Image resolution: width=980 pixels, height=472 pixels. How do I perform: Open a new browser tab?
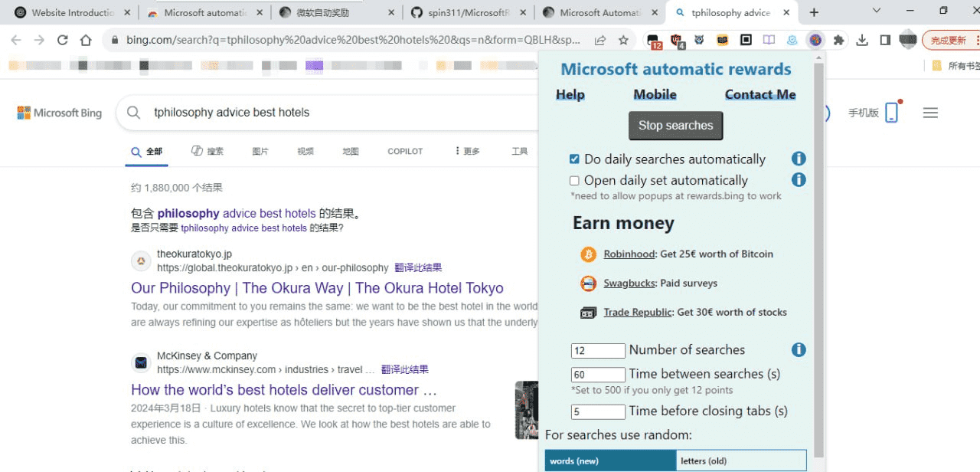[x=814, y=12]
